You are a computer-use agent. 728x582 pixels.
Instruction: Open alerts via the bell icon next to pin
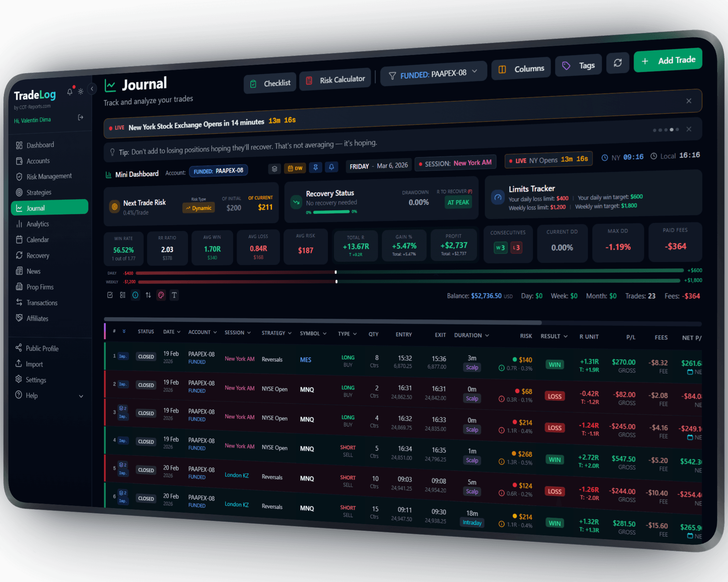coord(331,167)
